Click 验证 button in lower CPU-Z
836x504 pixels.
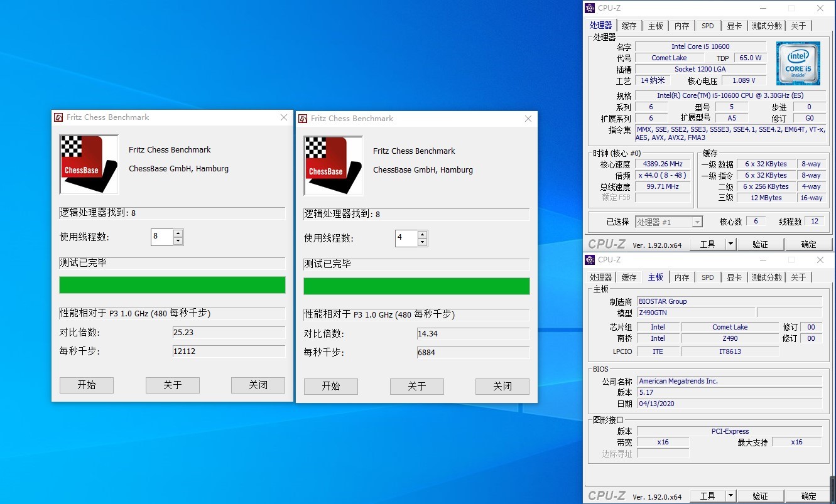(761, 496)
